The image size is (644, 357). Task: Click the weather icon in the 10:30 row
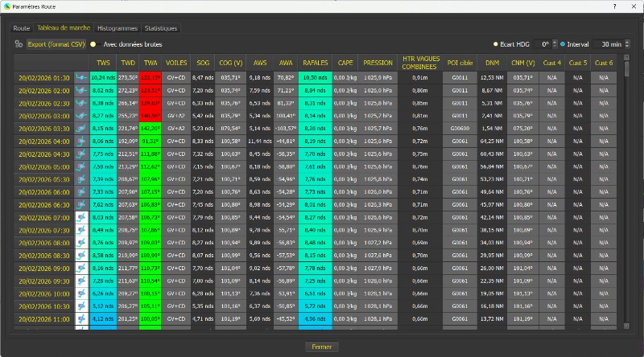coord(81,306)
